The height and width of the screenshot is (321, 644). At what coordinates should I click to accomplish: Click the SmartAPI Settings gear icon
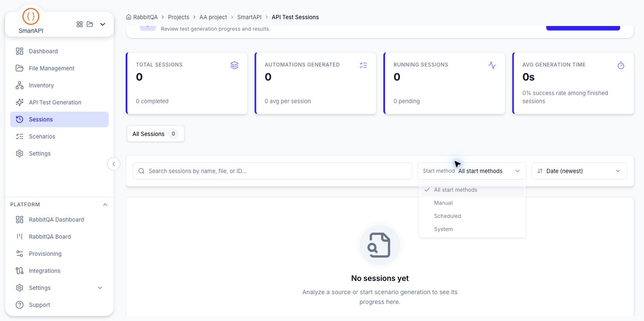tap(20, 153)
